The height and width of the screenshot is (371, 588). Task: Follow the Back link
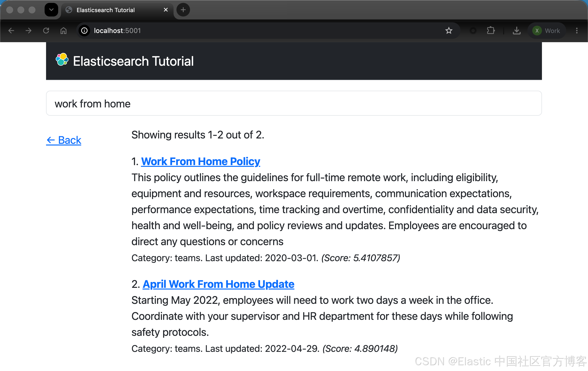(64, 140)
